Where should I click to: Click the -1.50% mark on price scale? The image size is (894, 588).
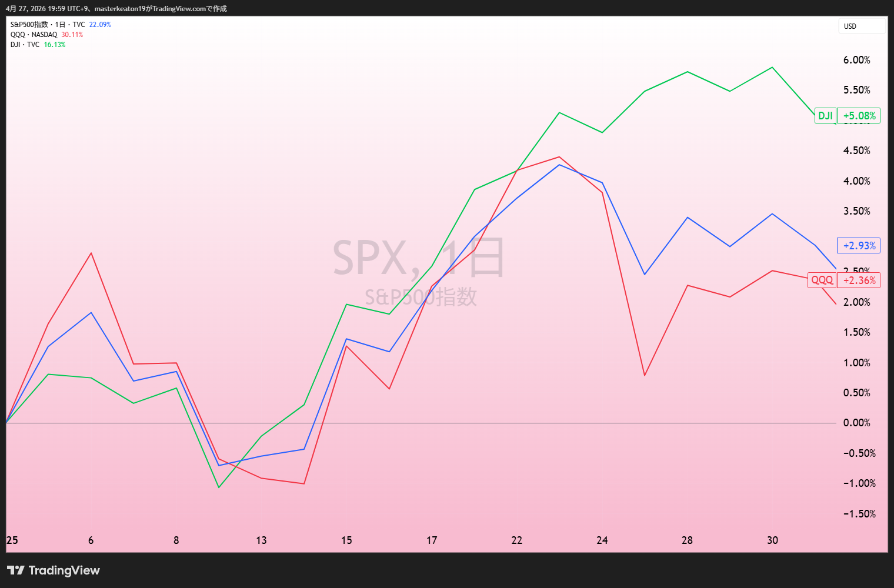[859, 514]
